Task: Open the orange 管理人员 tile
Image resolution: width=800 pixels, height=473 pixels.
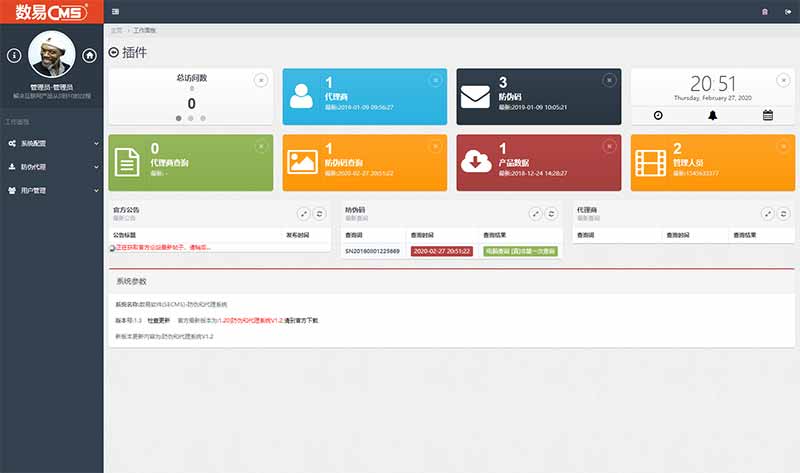Action: (x=712, y=162)
